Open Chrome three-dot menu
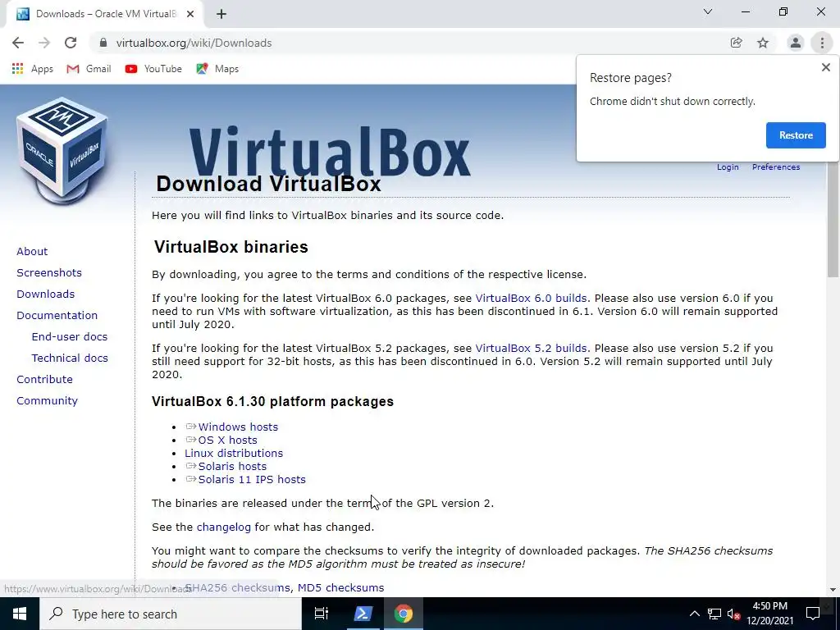The width and height of the screenshot is (840, 630). [x=822, y=43]
